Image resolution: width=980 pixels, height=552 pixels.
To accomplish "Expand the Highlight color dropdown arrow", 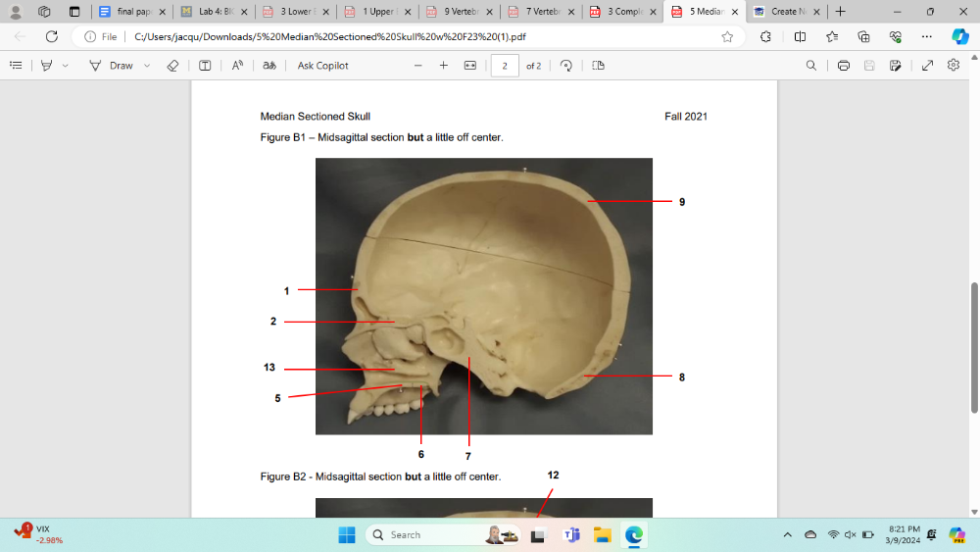I will point(66,66).
